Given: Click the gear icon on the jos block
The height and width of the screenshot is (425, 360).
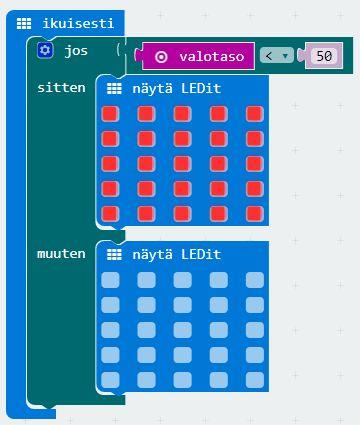Looking at the screenshot, I should click(x=45, y=51).
